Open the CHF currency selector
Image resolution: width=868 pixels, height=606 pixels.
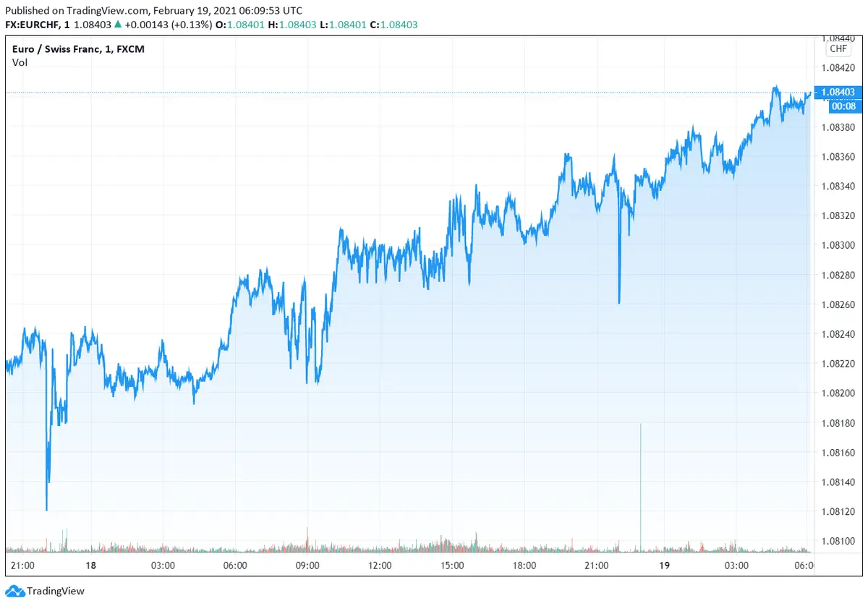(x=838, y=48)
